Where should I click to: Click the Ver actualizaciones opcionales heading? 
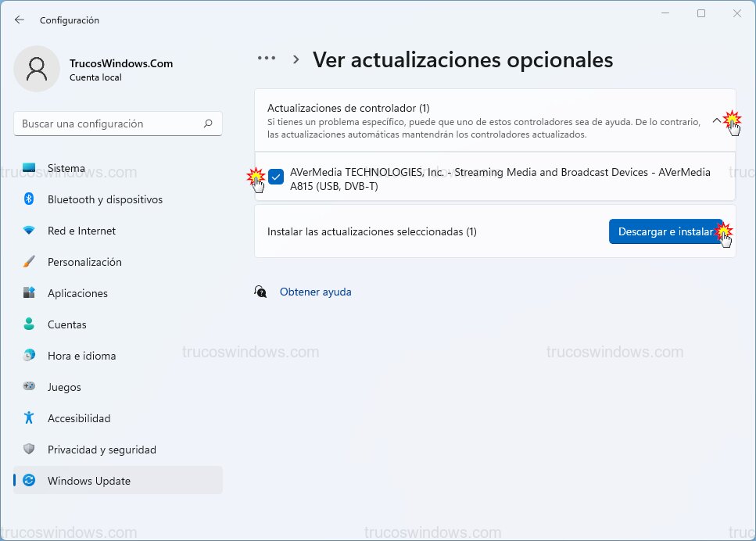point(463,59)
